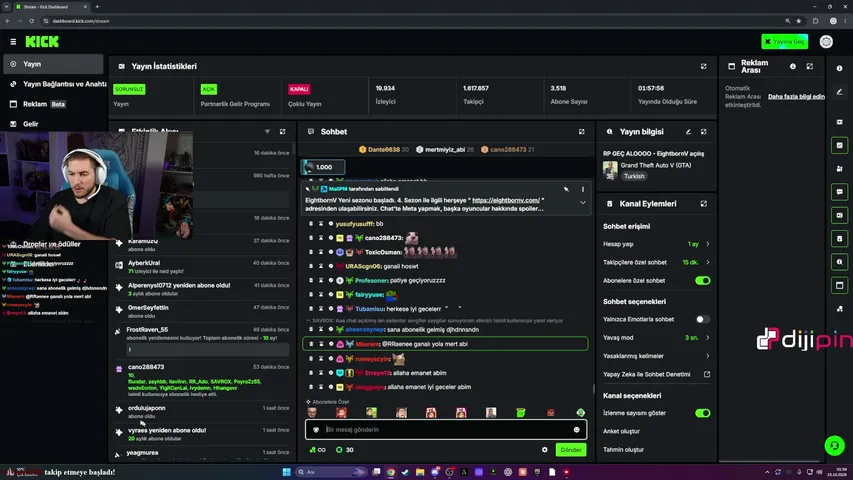Follow the Daha fazla bilgi edin link
This screenshot has width=853, height=480.
796,96
